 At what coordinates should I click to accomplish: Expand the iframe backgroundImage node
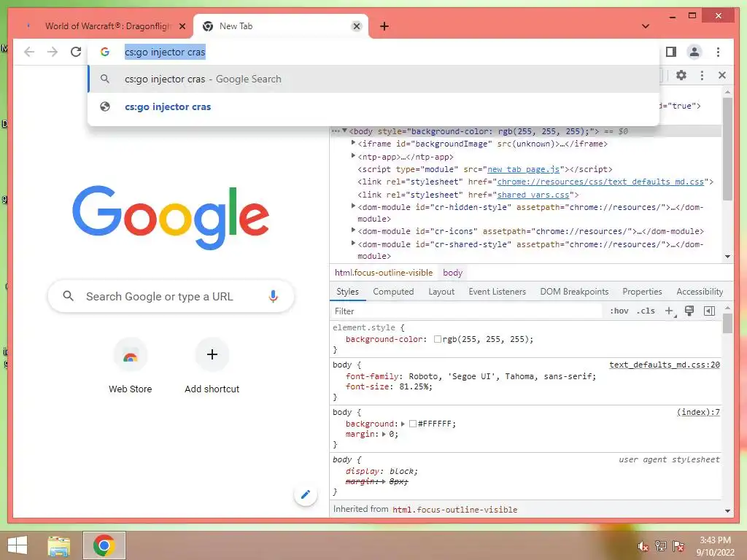tap(353, 143)
